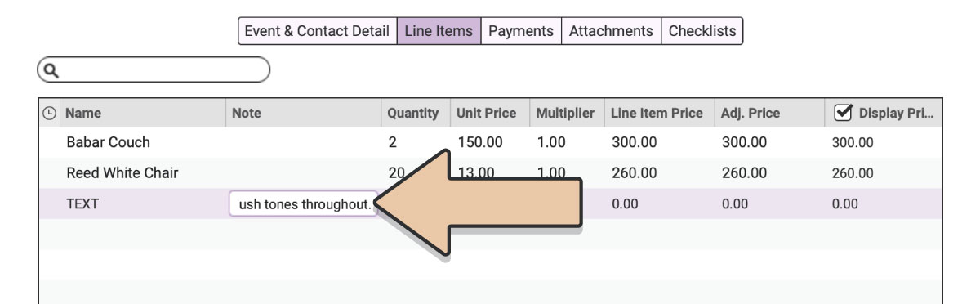Sort by the Name column header
The height and width of the screenshot is (304, 980).
pyautogui.click(x=83, y=114)
